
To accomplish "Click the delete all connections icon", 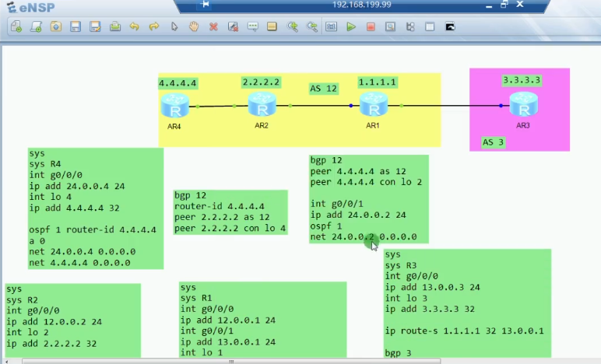I will pos(233,26).
